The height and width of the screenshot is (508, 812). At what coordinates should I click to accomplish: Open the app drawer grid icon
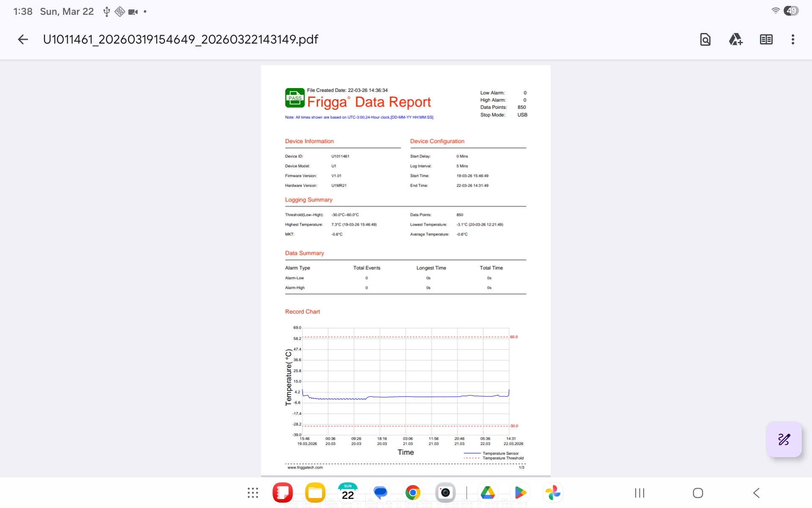(253, 493)
